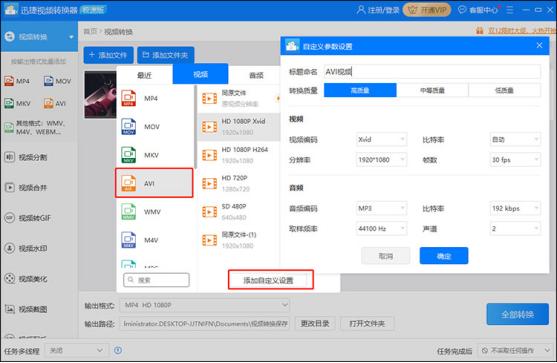Choose MOV format in video list
The height and width of the screenshot is (363, 557).
click(155, 127)
